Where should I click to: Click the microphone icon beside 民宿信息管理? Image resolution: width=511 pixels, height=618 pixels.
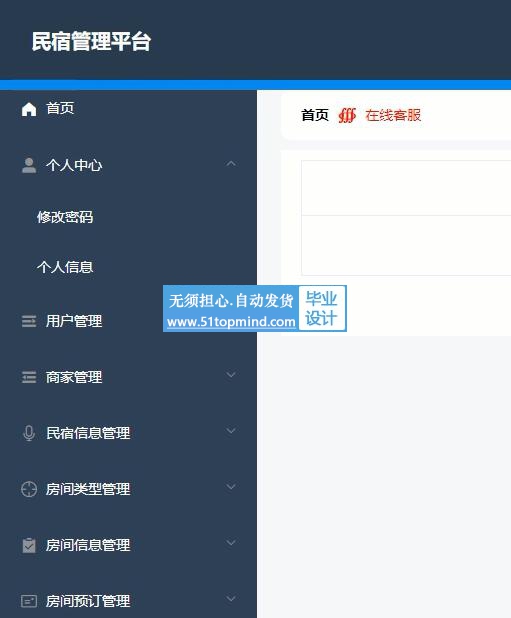pyautogui.click(x=29, y=433)
